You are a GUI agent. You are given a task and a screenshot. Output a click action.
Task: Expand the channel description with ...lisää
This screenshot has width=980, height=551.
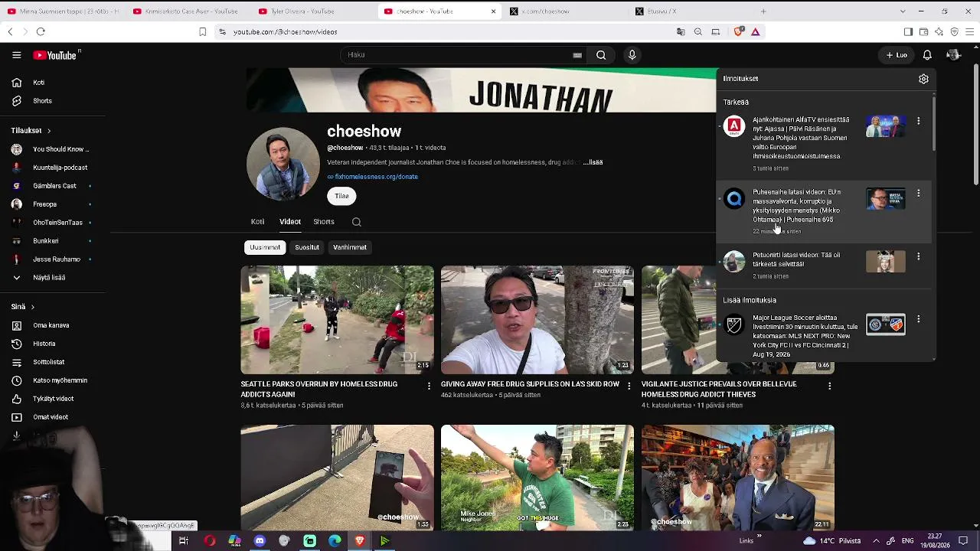593,162
